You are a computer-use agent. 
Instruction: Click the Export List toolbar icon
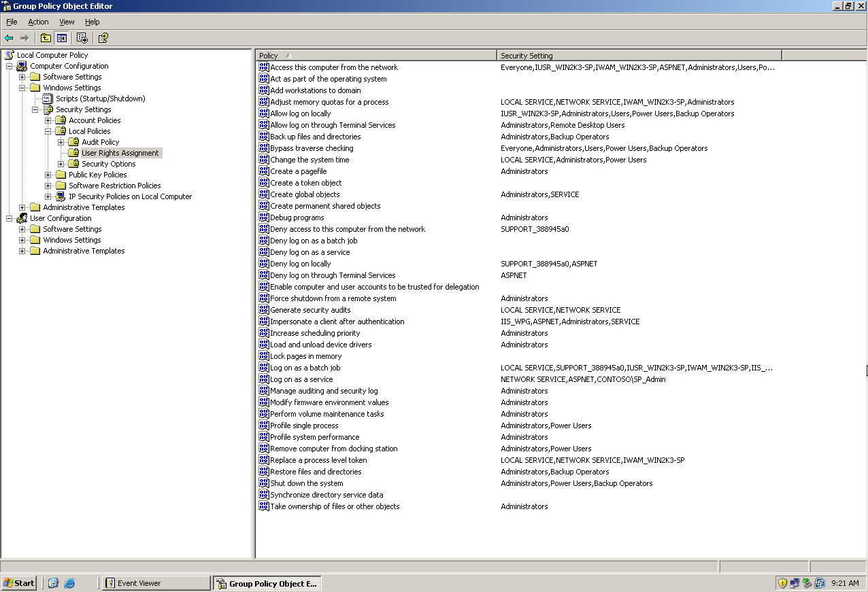click(82, 38)
